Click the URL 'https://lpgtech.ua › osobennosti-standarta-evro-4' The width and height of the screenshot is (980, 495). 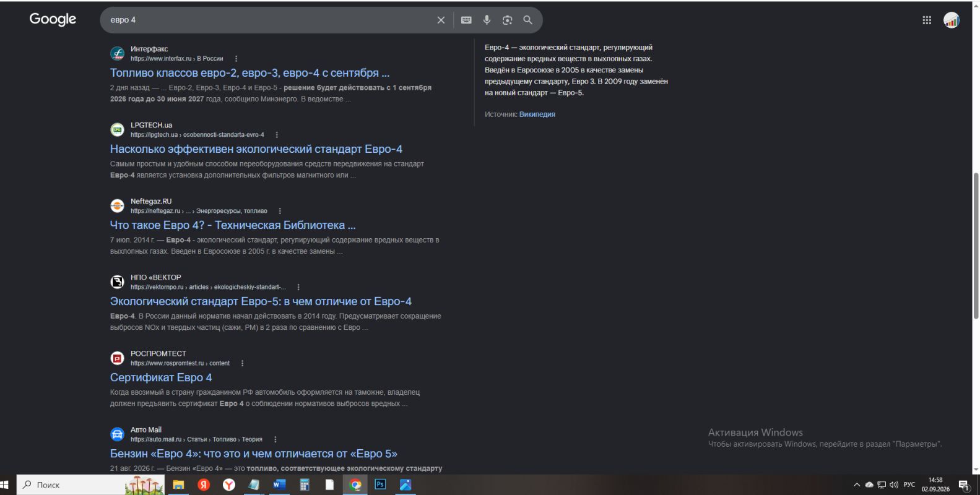click(197, 135)
